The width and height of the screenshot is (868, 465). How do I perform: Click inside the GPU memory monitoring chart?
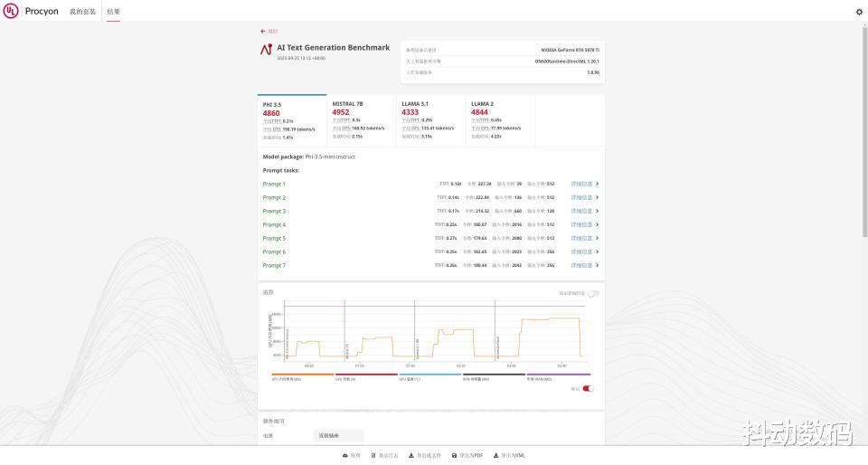pyautogui.click(x=435, y=330)
